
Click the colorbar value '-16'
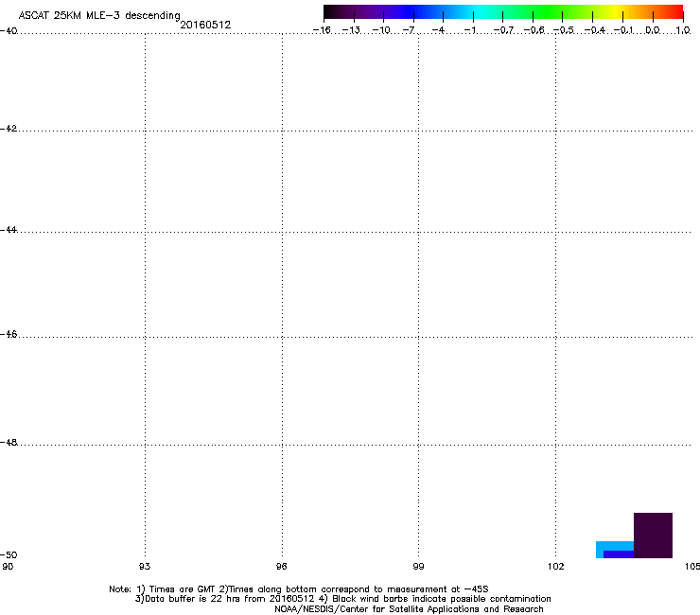322,30
